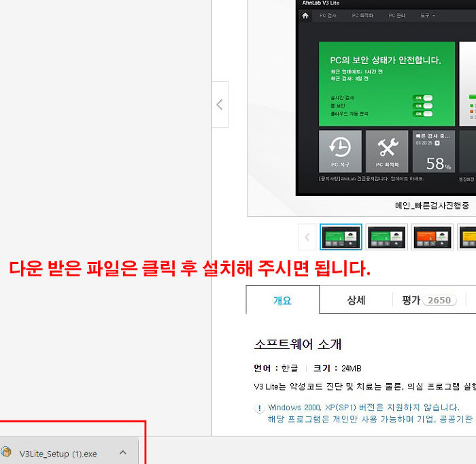Select the yellow screenshot thumbnail

click(467, 237)
